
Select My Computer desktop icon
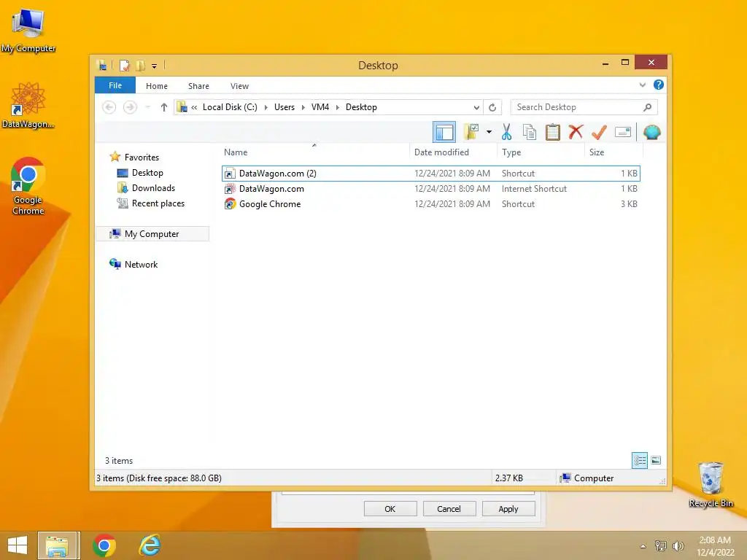point(28,30)
